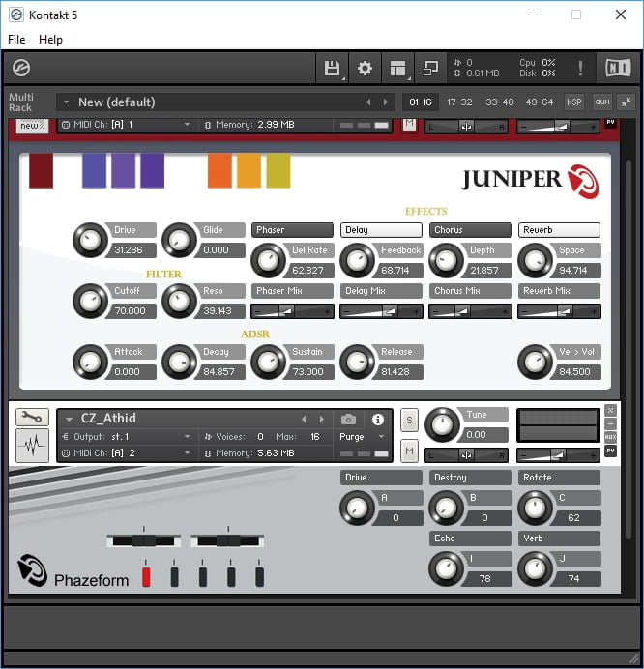Show CZ_Athid info icon
Screen dimensions: 644x669
coord(378,420)
